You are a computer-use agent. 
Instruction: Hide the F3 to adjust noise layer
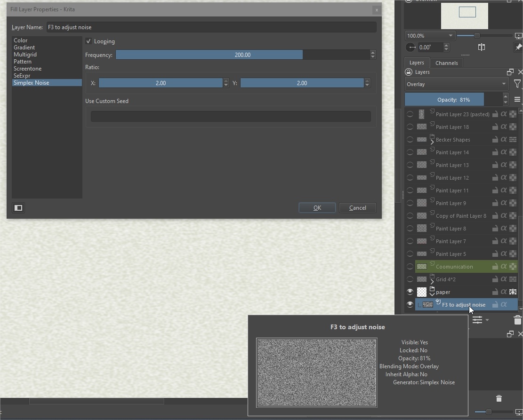tap(410, 305)
